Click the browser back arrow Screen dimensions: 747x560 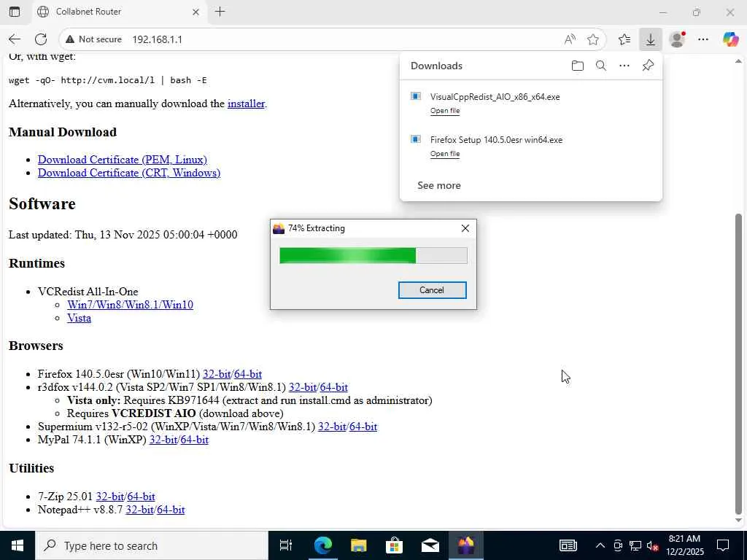[15, 39]
